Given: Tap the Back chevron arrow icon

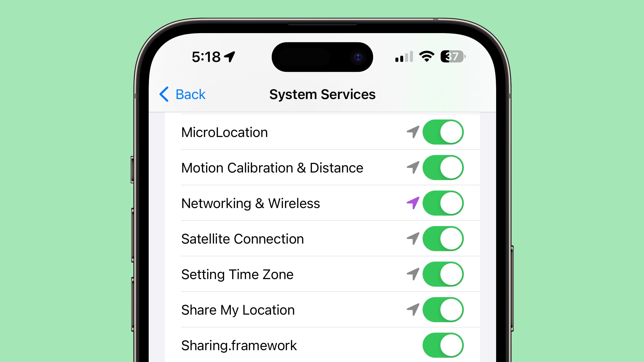Looking at the screenshot, I should 164,94.
